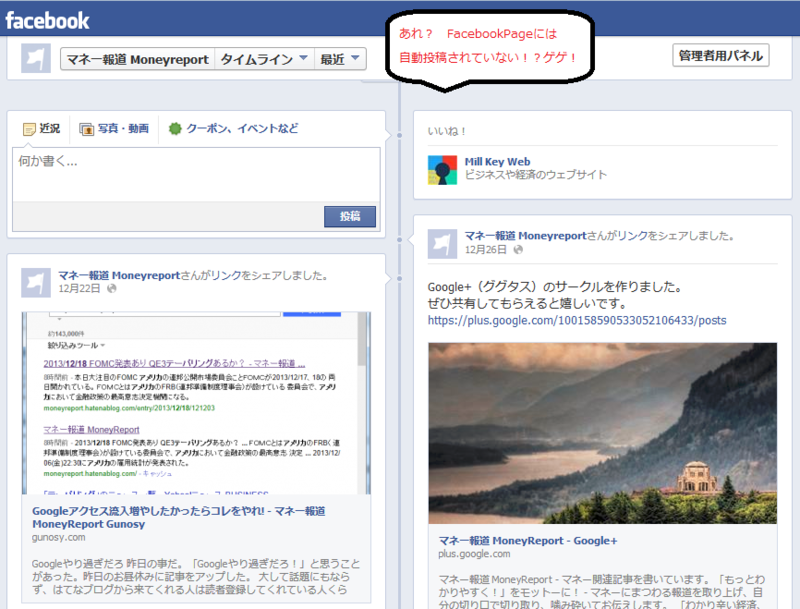Click the facebook logo in header
The height and width of the screenshot is (609, 800).
click(x=47, y=20)
